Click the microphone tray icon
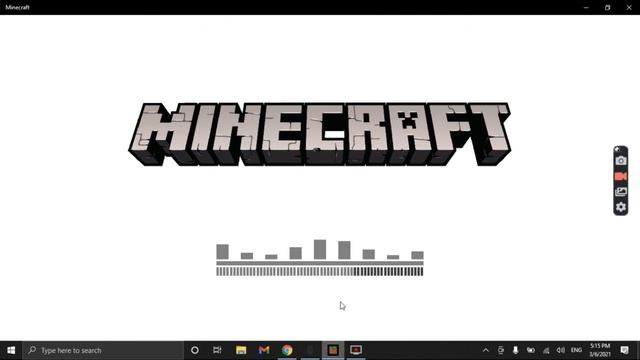Screen dimensions: 640x360 click(x=516, y=350)
